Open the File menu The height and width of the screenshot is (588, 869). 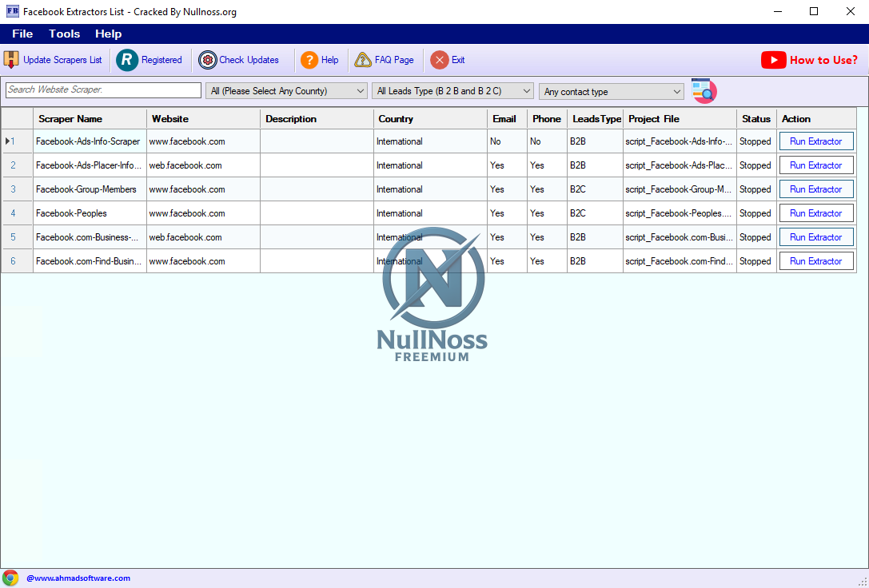coord(22,34)
